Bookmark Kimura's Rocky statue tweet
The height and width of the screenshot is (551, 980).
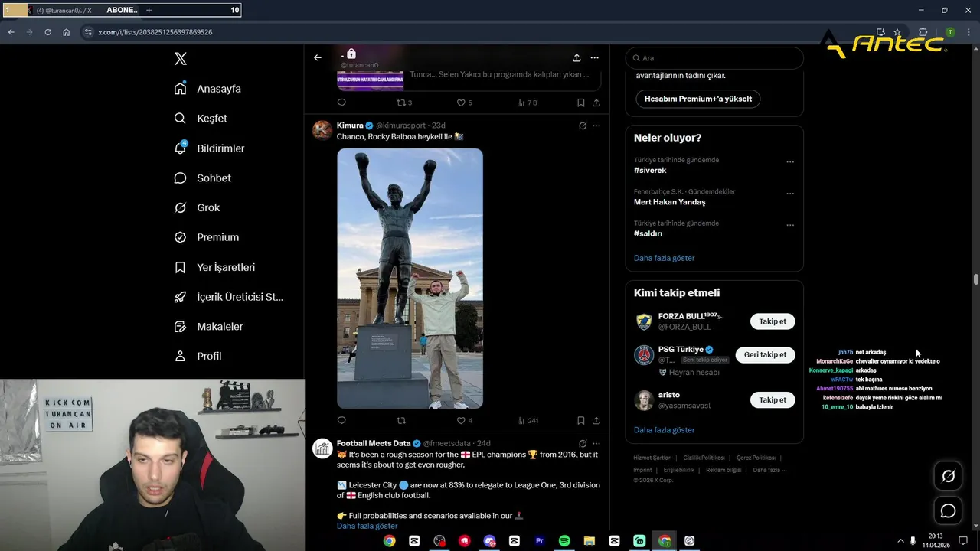click(x=581, y=420)
